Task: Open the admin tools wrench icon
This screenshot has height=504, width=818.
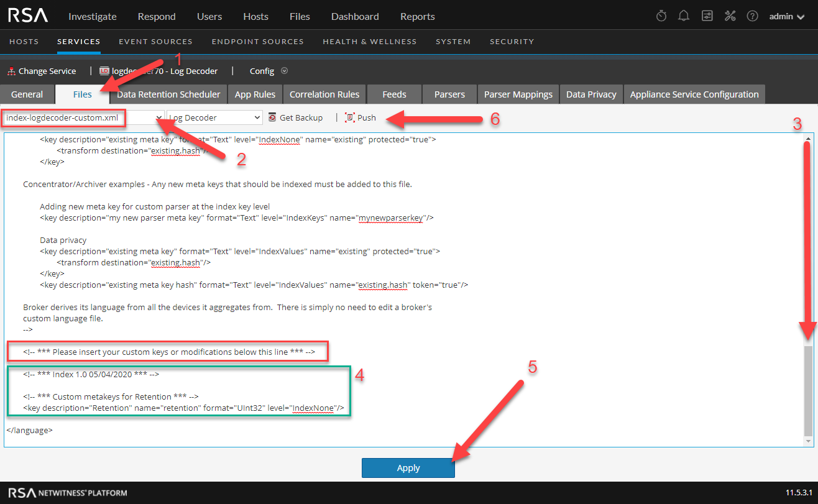Action: 730,16
